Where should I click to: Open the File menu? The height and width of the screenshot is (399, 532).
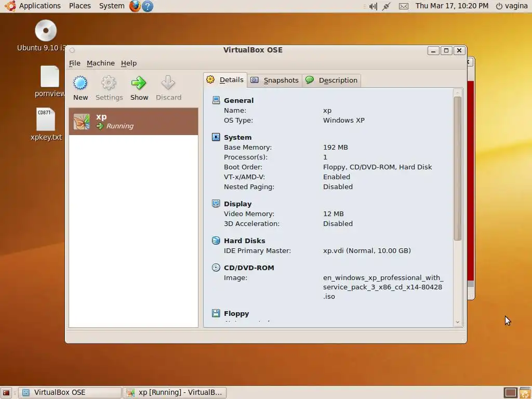coord(75,63)
